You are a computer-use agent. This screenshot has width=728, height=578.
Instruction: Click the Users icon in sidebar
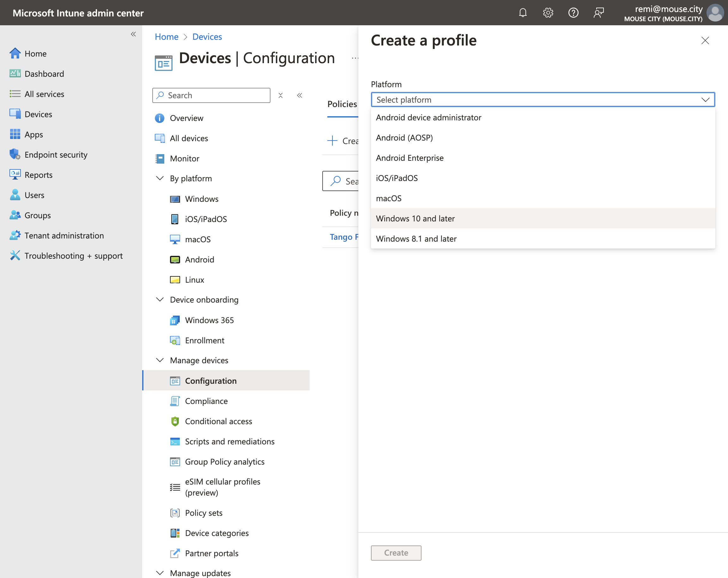pyautogui.click(x=15, y=195)
